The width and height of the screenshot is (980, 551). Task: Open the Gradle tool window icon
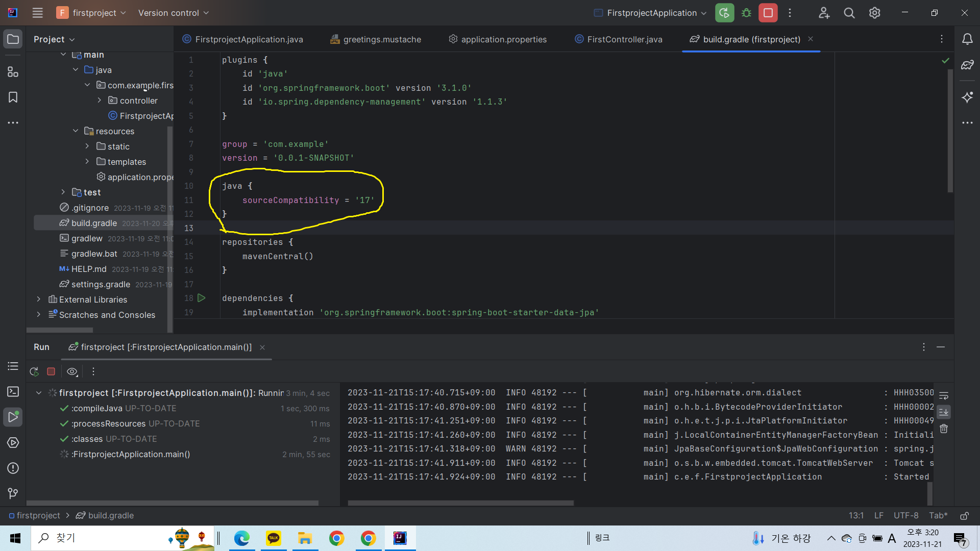tap(967, 65)
